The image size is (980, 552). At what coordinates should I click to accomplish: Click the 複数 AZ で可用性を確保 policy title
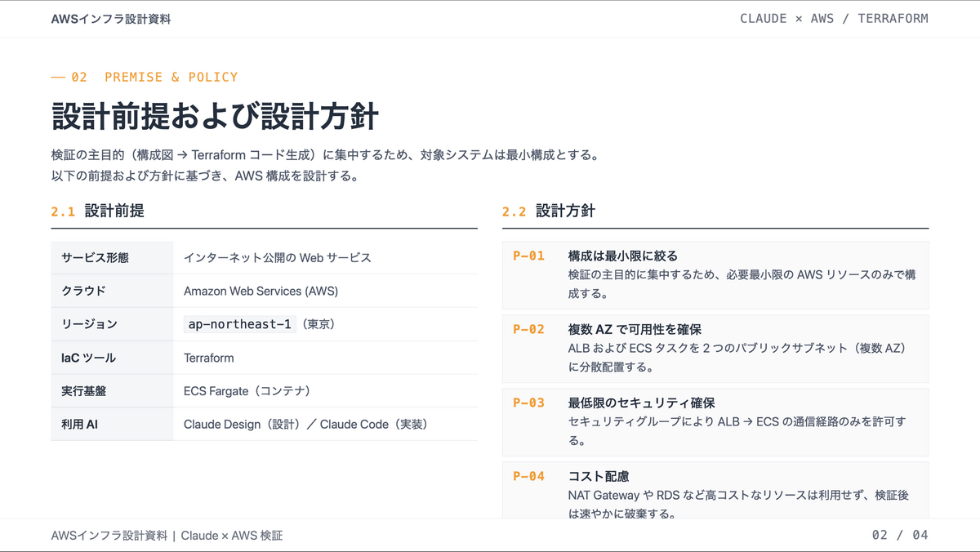click(x=635, y=329)
